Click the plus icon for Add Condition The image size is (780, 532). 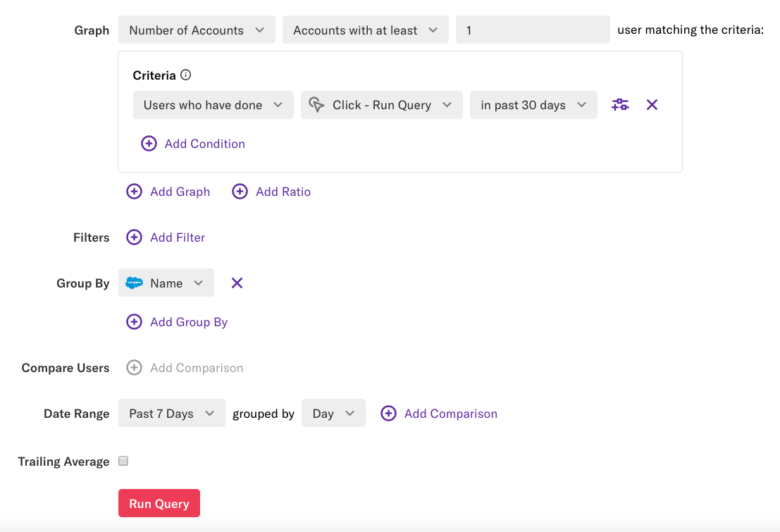[x=149, y=143]
